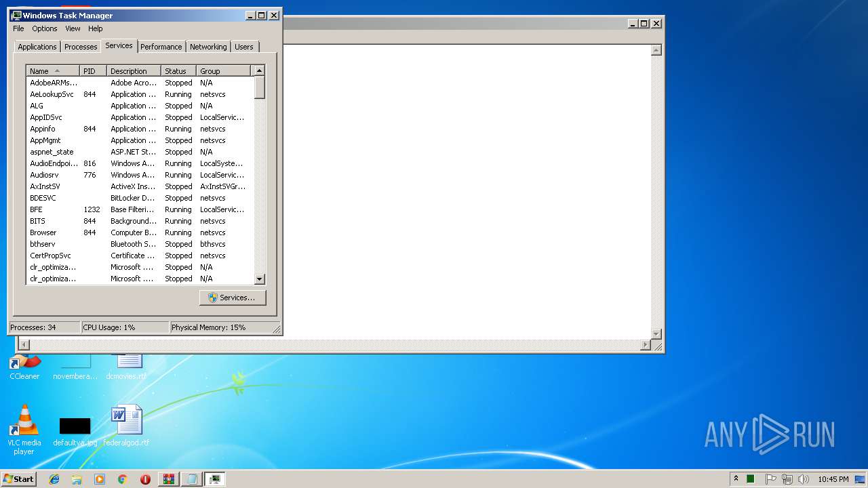
Task: Select the CertPropSvc service row
Action: pos(140,256)
